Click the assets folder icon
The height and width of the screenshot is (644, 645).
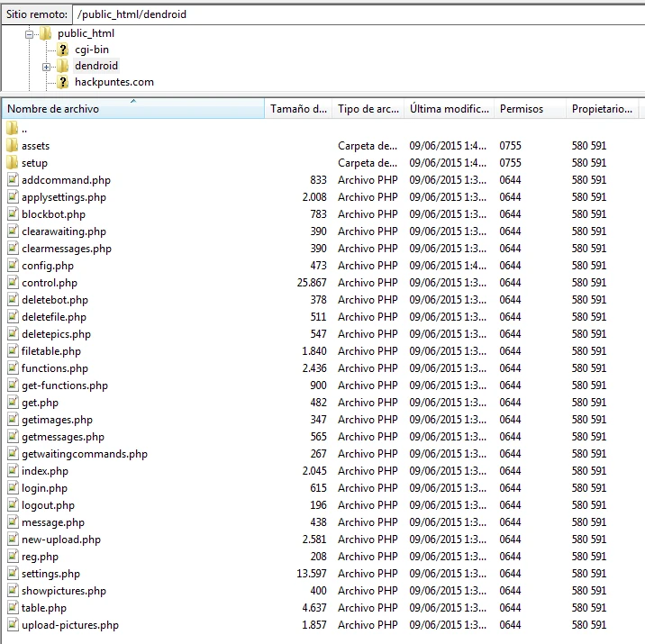[x=13, y=145]
